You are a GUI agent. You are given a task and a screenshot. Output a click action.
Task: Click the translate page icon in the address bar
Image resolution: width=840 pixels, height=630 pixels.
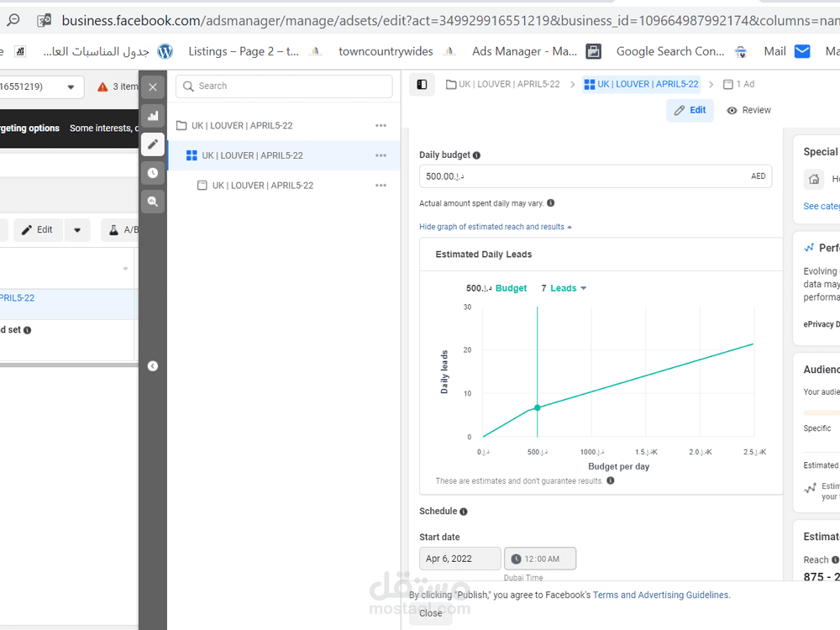[x=44, y=20]
